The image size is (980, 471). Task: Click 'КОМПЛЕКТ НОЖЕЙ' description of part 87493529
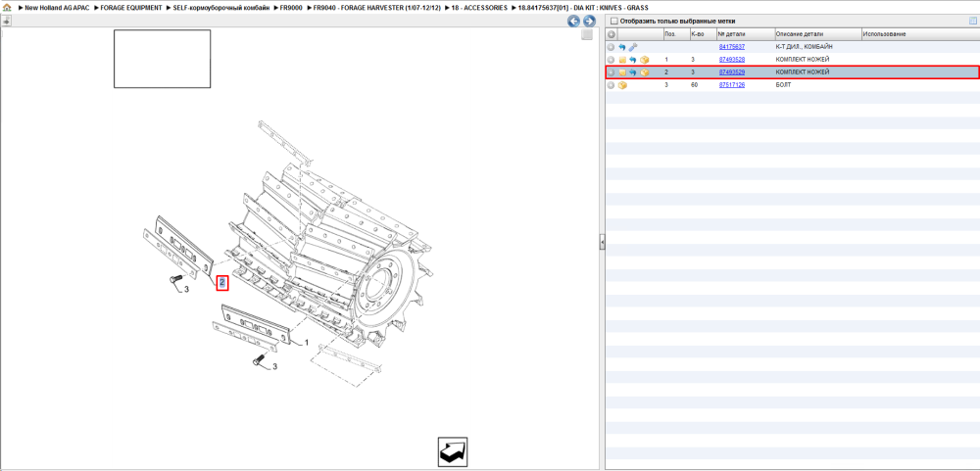click(803, 72)
